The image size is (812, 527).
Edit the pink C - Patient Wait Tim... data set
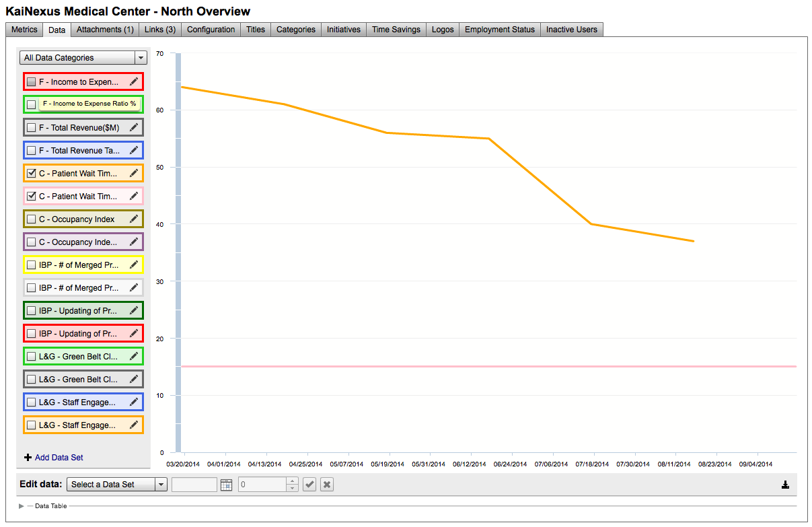134,197
